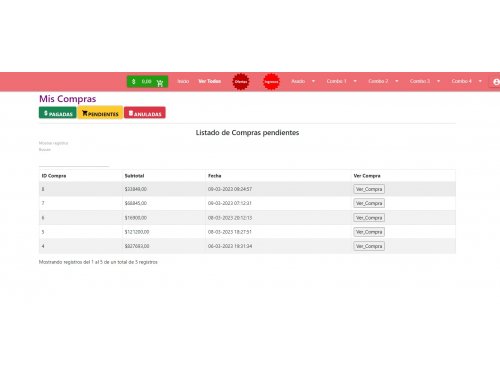The image size is (500, 375).
Task: Click the bright red badge beside Ofertas
Action: (x=271, y=82)
